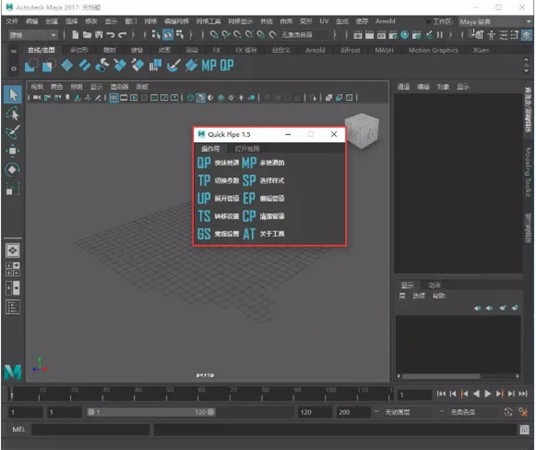Click the GS icon in Quick Pipe window
This screenshot has height=450, width=536.
[x=204, y=234]
